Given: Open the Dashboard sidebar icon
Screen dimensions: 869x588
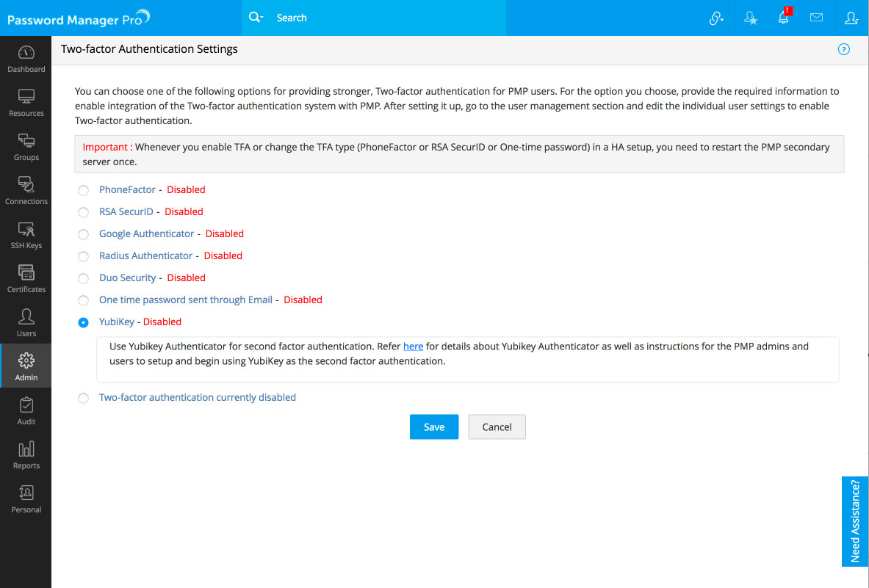Looking at the screenshot, I should pos(26,59).
